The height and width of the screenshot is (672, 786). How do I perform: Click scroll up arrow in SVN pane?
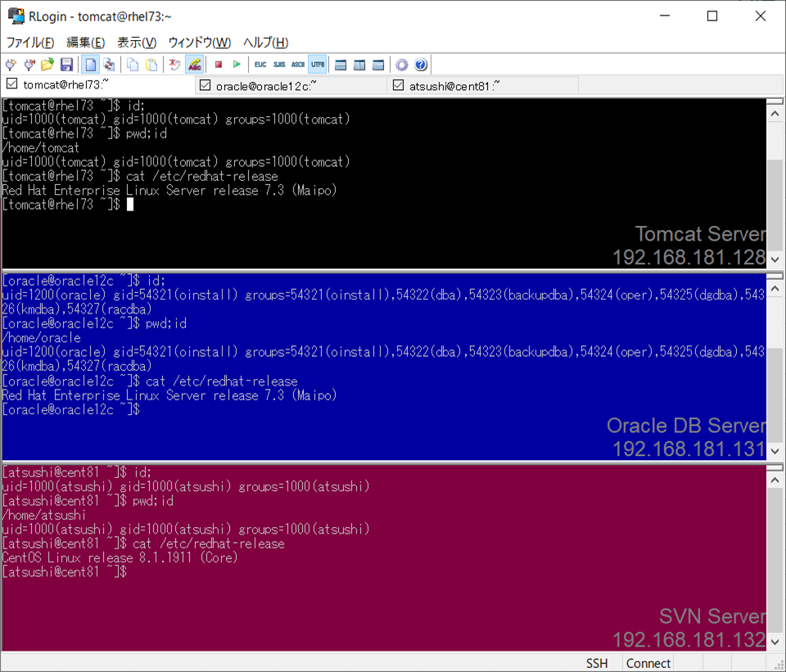(775, 480)
